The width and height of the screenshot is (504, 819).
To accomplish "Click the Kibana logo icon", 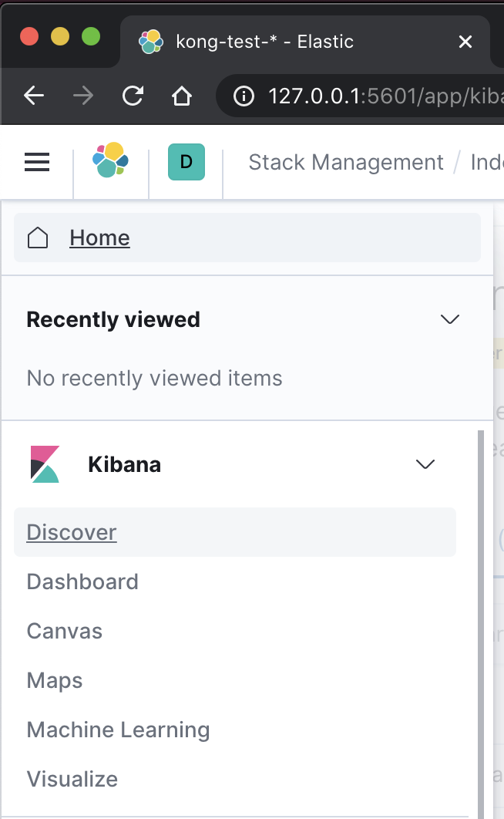I will [x=45, y=464].
